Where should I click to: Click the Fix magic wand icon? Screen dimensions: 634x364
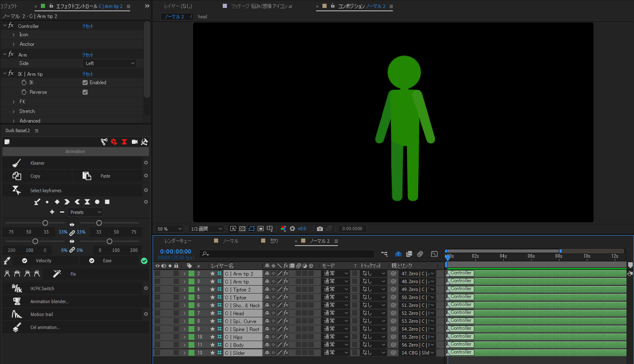click(57, 274)
